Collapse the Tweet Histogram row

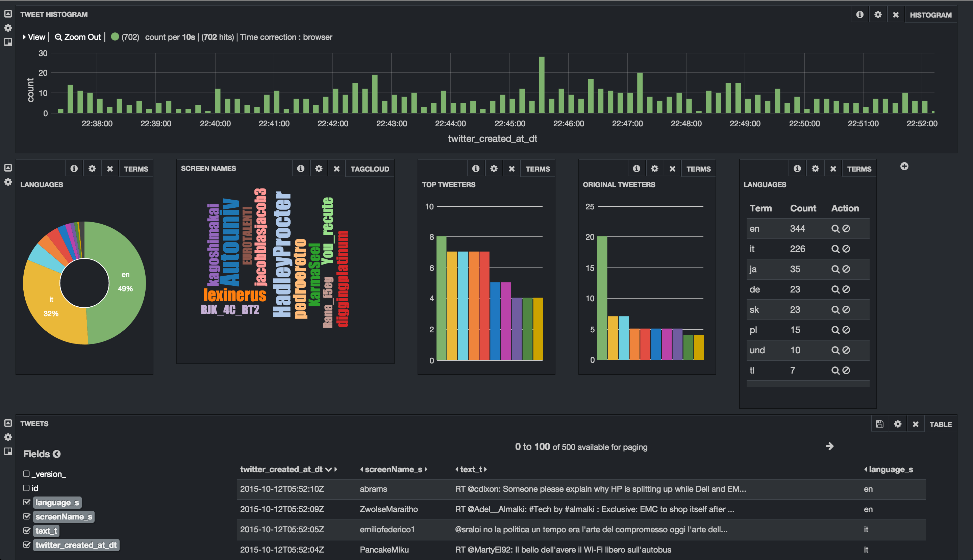[8, 14]
